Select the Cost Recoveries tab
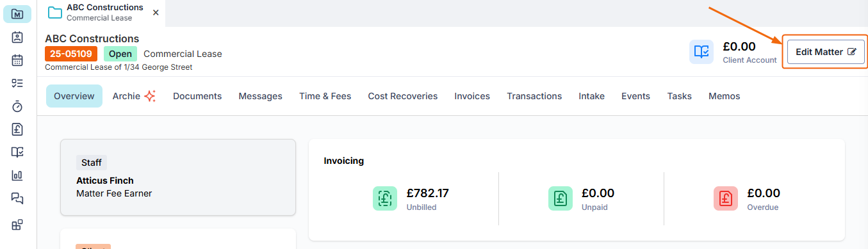The width and height of the screenshot is (868, 249). click(403, 96)
